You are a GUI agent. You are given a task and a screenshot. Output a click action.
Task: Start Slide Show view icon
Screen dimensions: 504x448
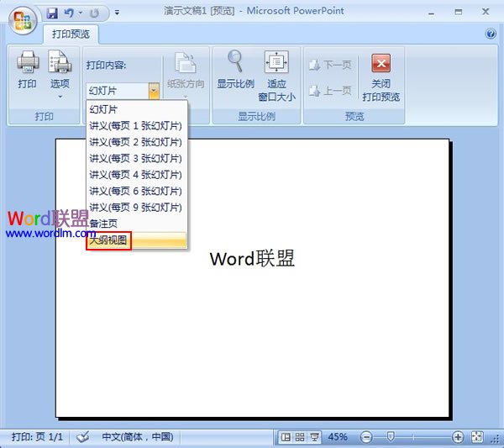coord(314,437)
